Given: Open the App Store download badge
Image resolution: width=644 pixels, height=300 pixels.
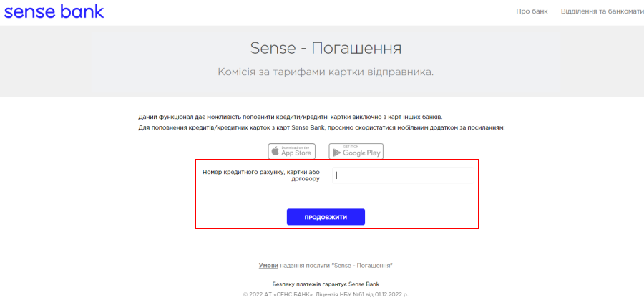Looking at the screenshot, I should (292, 151).
